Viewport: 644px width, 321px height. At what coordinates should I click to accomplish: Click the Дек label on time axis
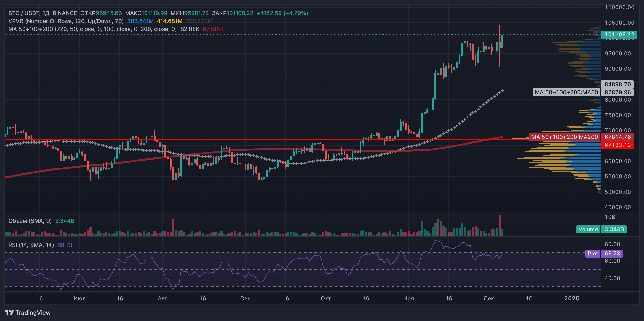(x=488, y=298)
